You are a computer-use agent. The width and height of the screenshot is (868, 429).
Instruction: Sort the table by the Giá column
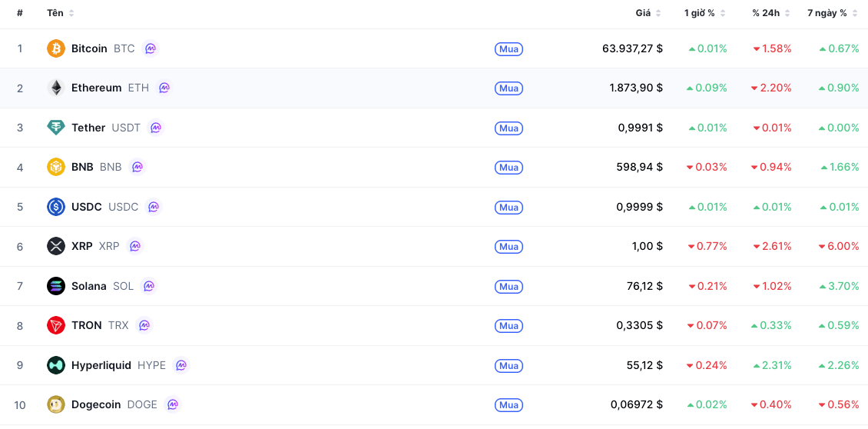648,13
